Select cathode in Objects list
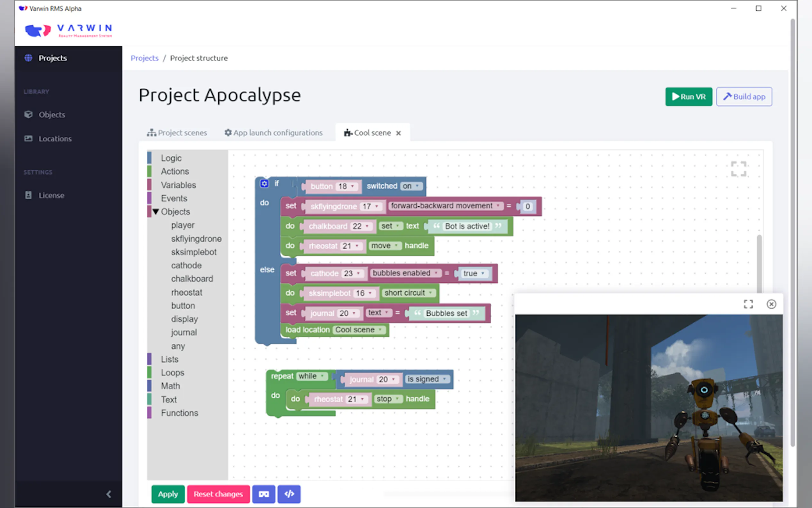 (186, 266)
